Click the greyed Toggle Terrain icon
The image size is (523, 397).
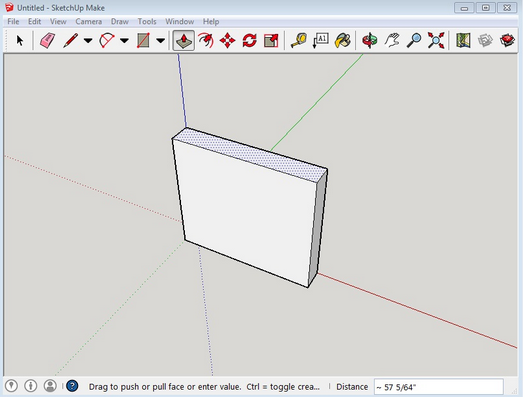click(485, 41)
